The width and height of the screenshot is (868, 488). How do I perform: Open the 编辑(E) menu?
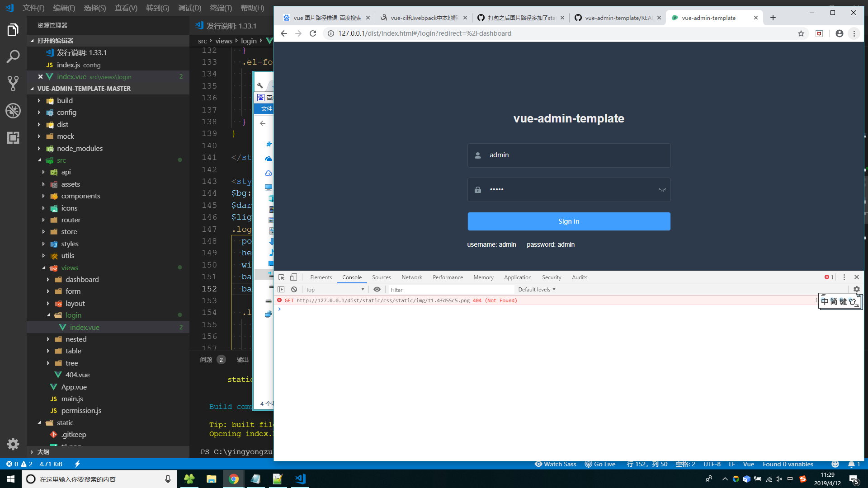64,8
